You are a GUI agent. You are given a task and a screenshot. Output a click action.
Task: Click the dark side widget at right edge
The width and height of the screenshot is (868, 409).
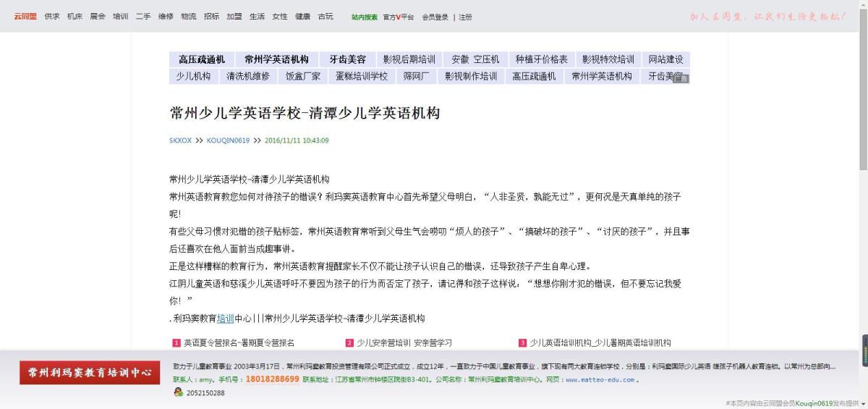click(864, 350)
